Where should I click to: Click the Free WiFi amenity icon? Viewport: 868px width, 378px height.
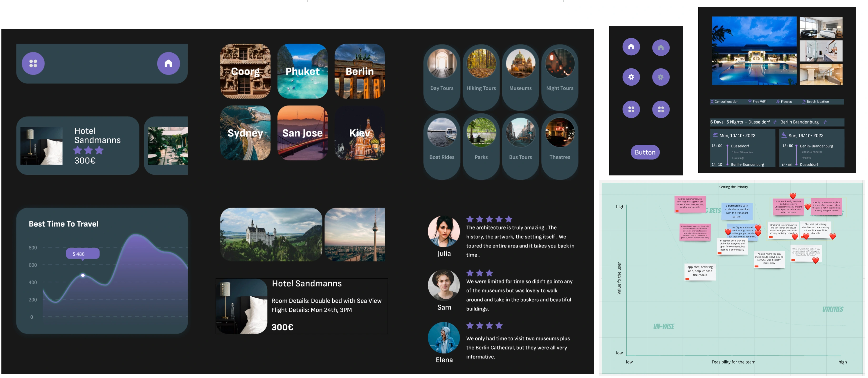point(750,101)
